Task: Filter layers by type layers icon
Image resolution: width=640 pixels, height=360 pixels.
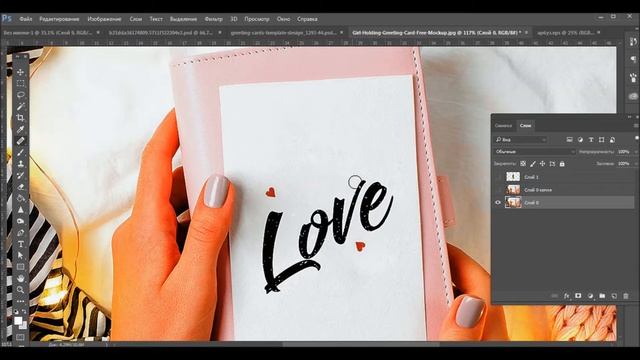Action: click(x=591, y=140)
